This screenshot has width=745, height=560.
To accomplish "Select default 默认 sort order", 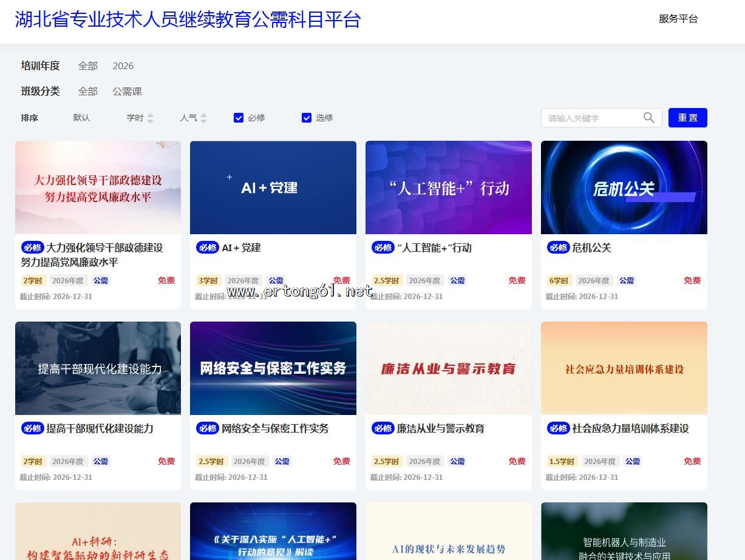I will point(81,118).
